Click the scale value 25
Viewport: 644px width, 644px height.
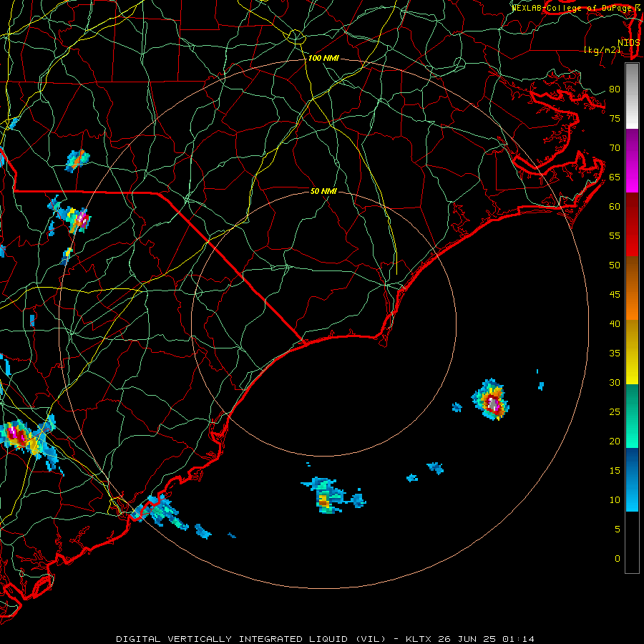615,412
